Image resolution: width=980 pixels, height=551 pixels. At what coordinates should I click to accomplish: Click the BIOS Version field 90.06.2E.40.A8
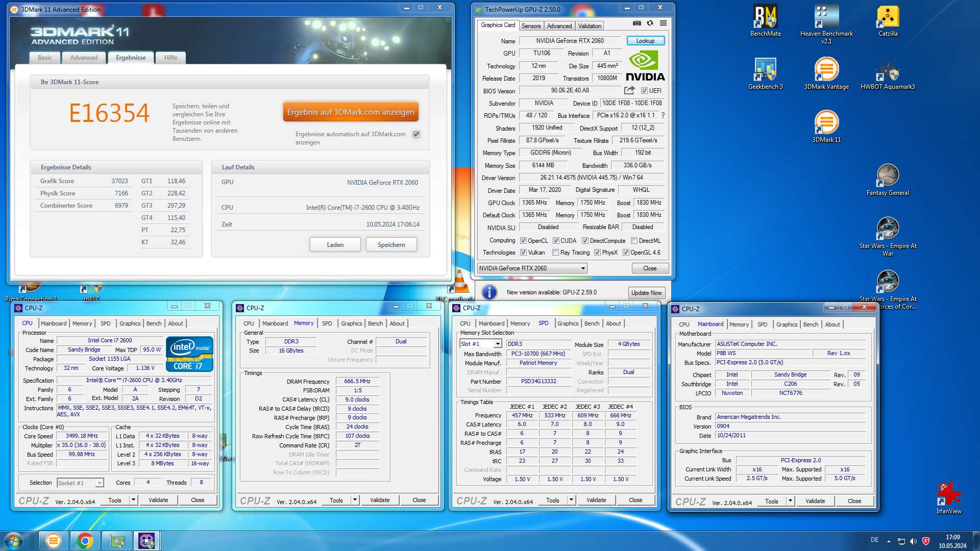570,90
